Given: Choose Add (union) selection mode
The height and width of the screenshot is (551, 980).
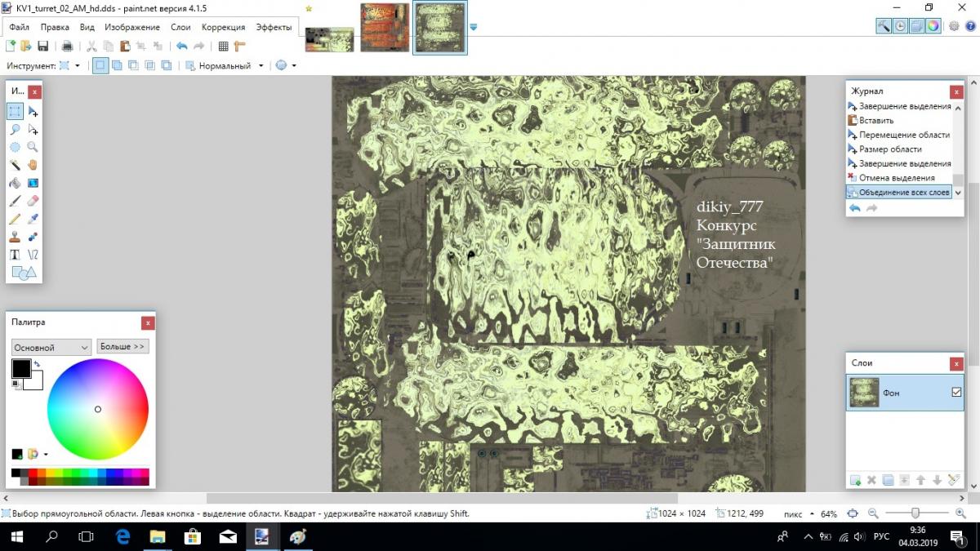Looking at the screenshot, I should [117, 65].
